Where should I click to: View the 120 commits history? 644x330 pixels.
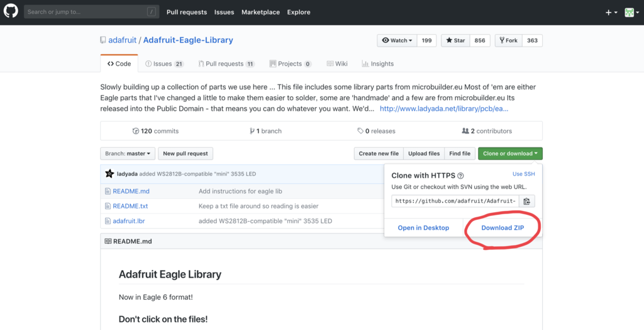click(155, 131)
